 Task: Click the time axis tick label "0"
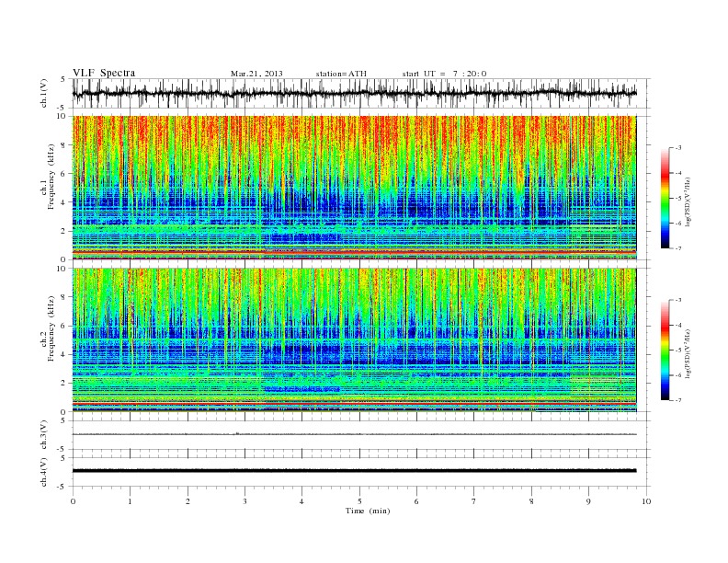coord(73,501)
